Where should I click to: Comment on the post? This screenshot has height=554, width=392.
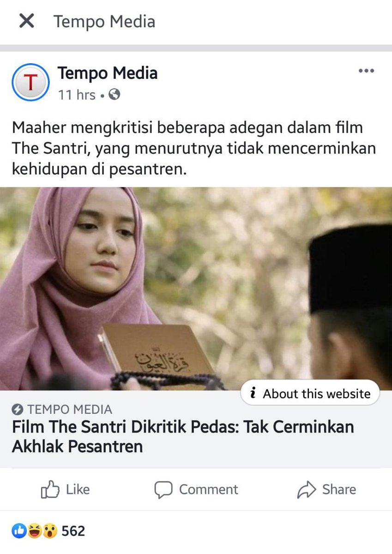pyautogui.click(x=196, y=489)
